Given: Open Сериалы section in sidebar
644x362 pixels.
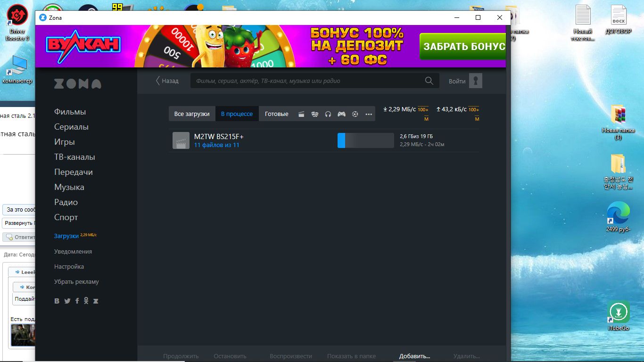Looking at the screenshot, I should coord(71,127).
